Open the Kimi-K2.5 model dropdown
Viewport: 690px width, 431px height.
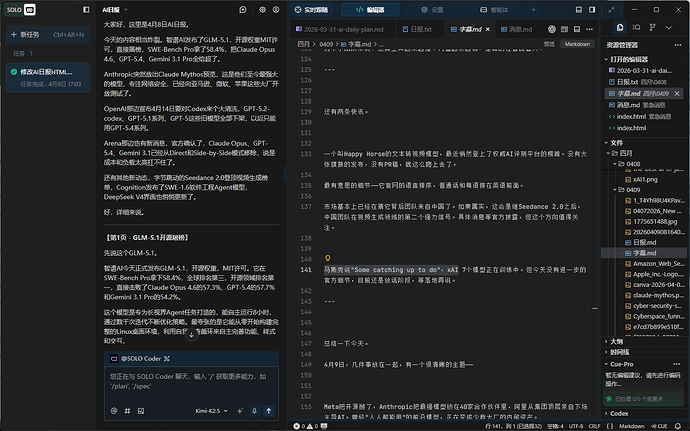tap(212, 410)
